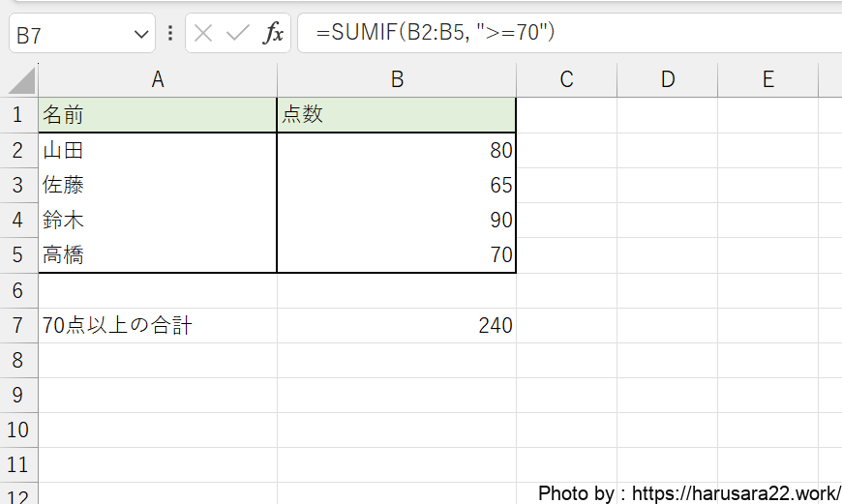Select row 7 header
Screen dimensions: 842x504
(x=18, y=326)
